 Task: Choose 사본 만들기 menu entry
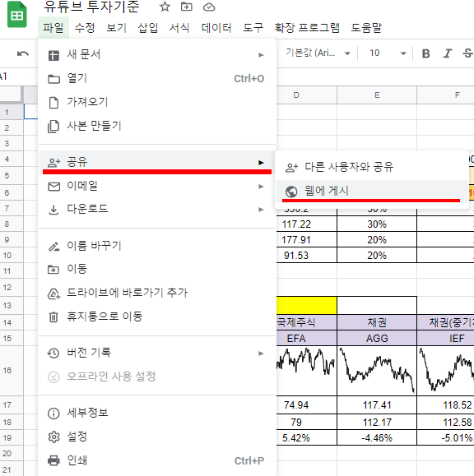157,126
